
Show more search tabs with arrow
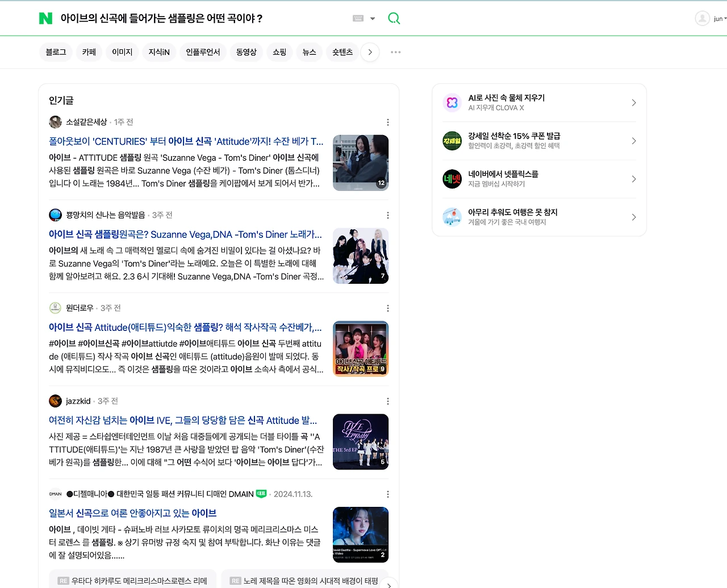click(x=370, y=52)
